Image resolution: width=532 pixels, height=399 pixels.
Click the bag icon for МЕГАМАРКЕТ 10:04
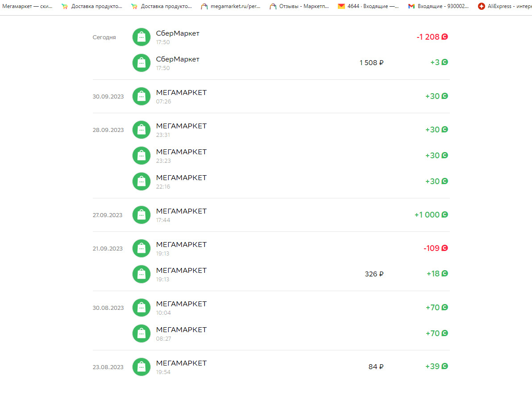pyautogui.click(x=141, y=308)
